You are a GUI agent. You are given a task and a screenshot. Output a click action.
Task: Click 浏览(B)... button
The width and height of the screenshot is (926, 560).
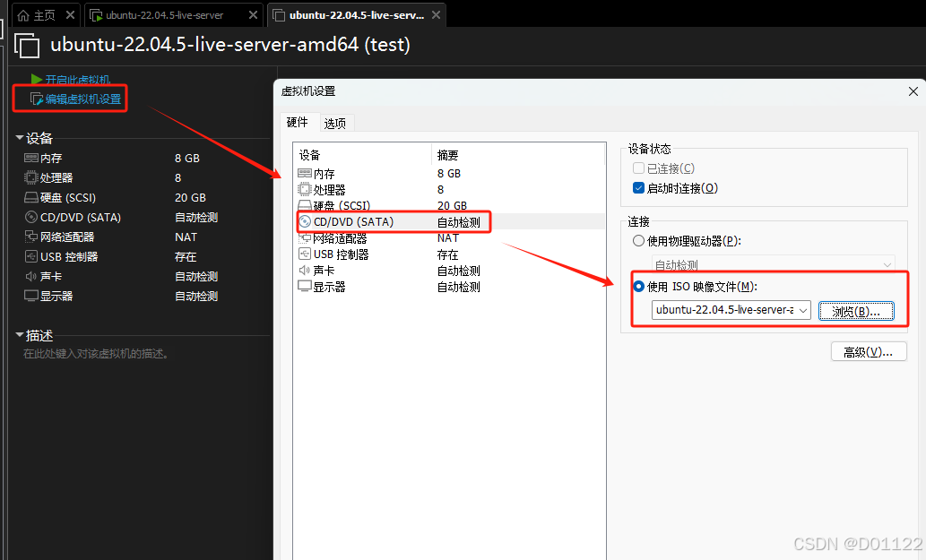(x=856, y=311)
